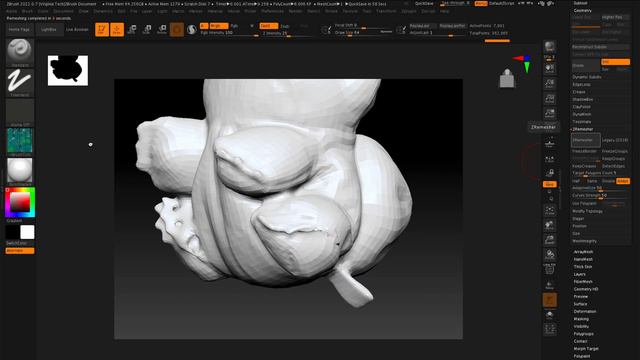Click the Frame mesh icon
This screenshot has height=360, width=640.
point(550,210)
